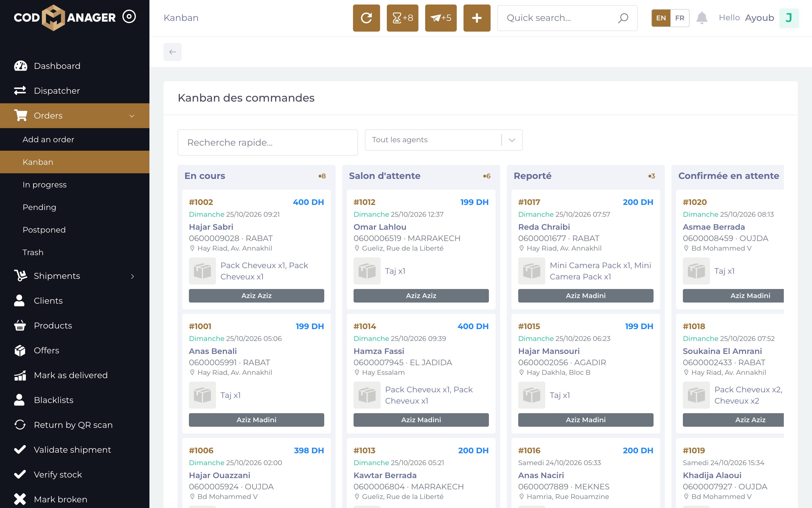The image size is (812, 508).
Task: Click the refresh icon button
Action: click(x=366, y=18)
